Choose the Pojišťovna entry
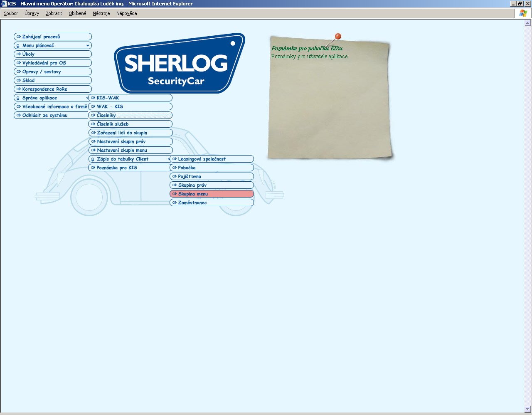 pyautogui.click(x=212, y=176)
